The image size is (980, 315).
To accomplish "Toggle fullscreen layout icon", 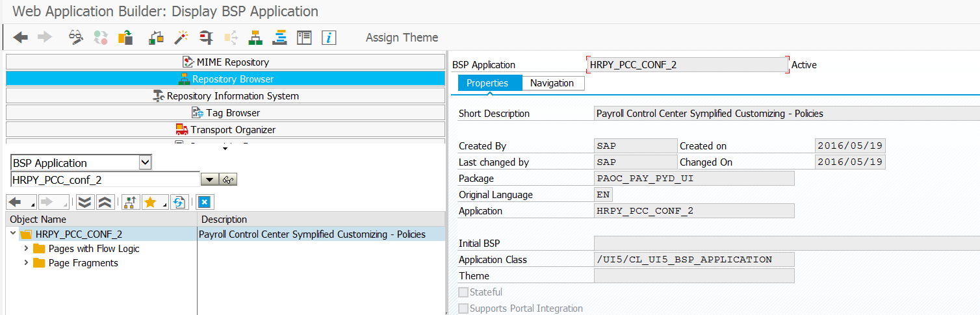I will point(304,38).
